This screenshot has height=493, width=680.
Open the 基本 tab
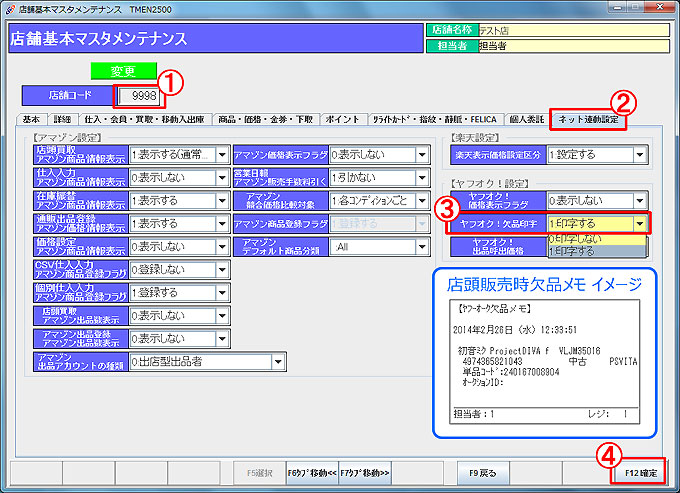click(31, 120)
